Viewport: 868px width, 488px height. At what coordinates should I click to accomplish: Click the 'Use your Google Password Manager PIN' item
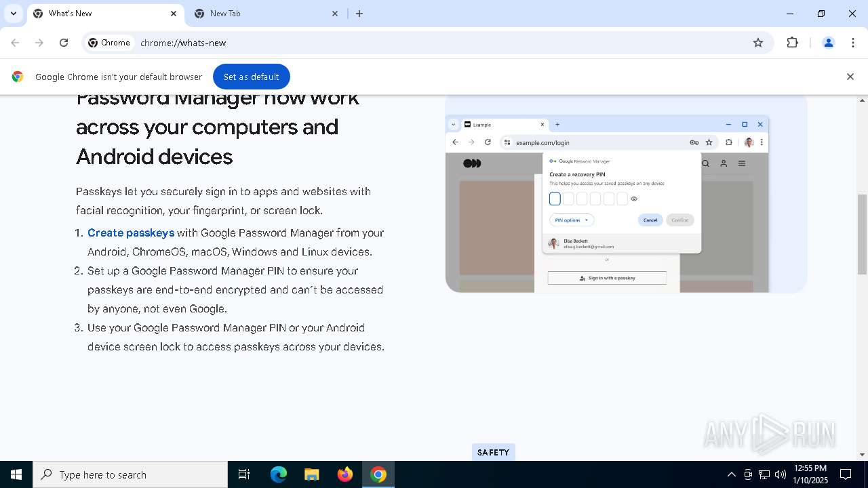tap(236, 337)
